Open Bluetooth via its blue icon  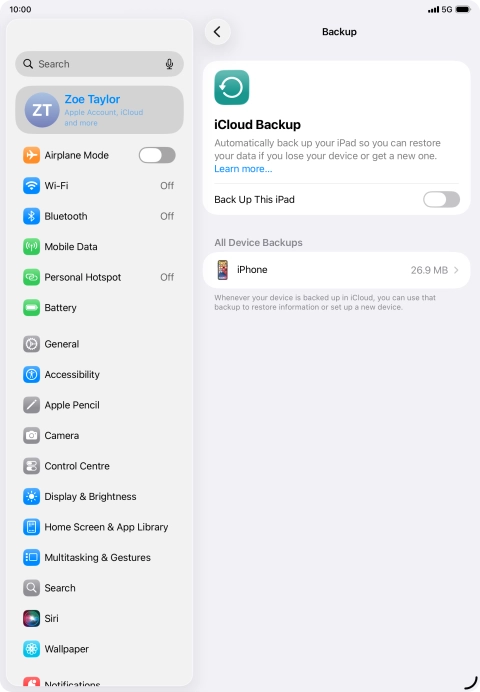click(x=31, y=216)
